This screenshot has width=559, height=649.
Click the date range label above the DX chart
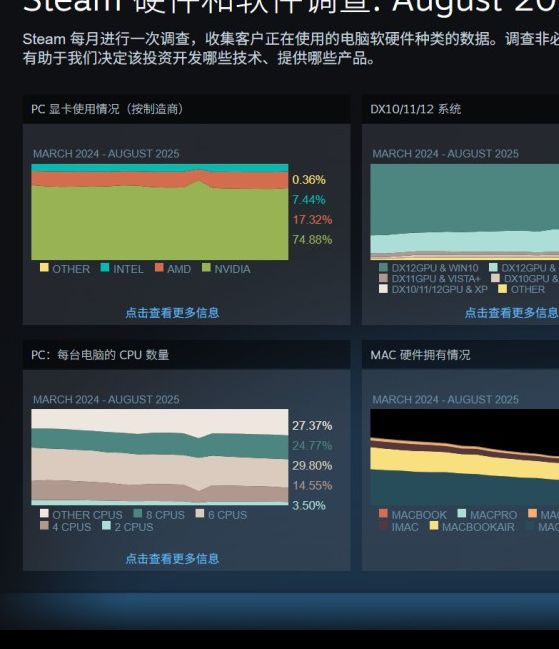[445, 154]
